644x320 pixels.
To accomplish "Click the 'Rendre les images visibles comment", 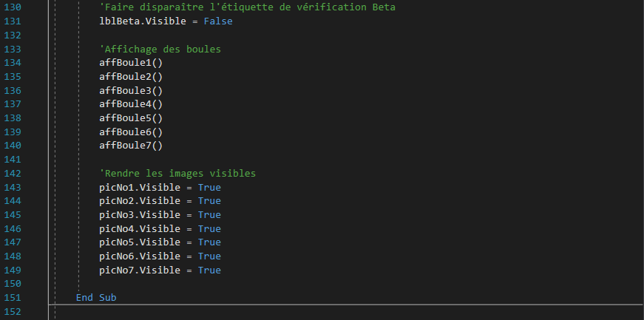I will (177, 174).
